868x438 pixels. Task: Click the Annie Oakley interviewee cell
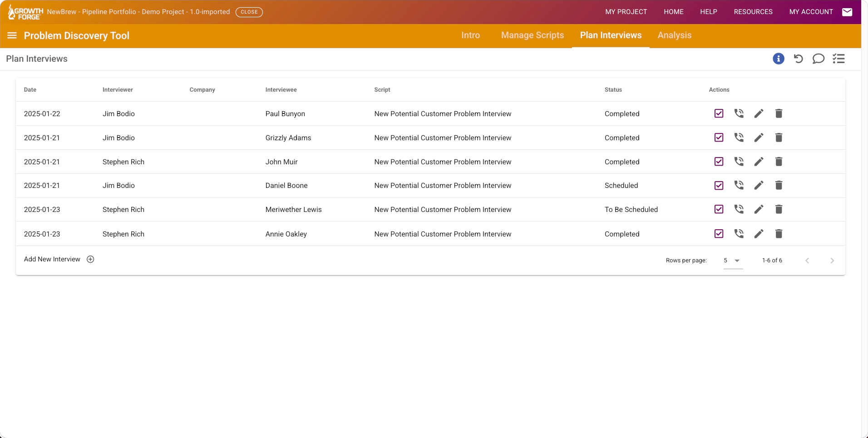click(286, 234)
